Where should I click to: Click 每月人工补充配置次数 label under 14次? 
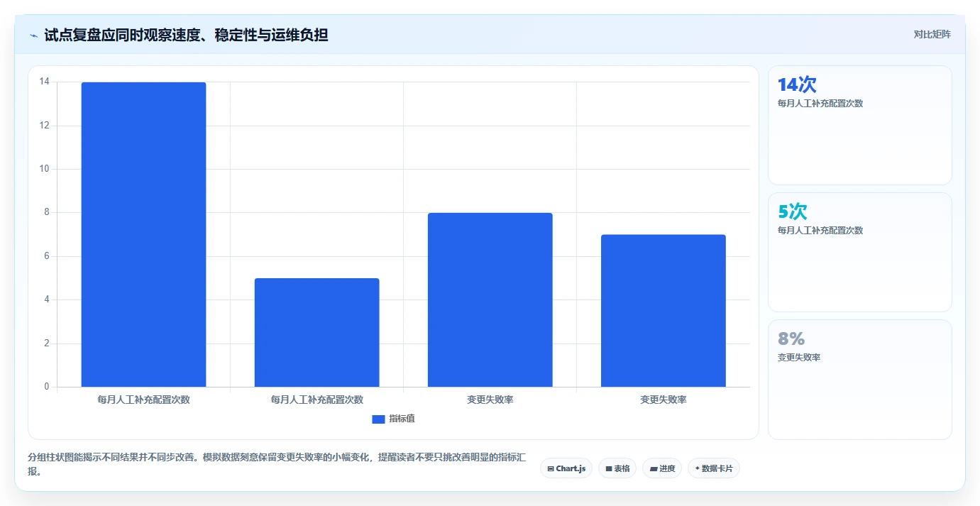pos(820,103)
